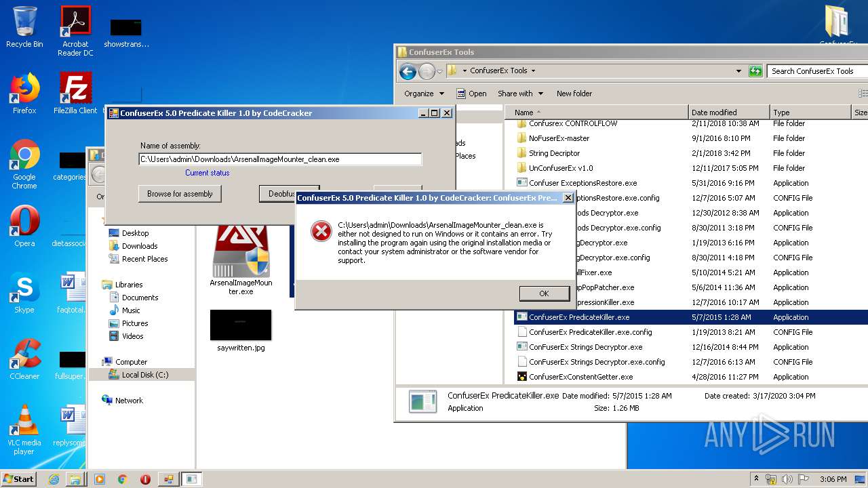Image resolution: width=868 pixels, height=488 pixels.
Task: Select the ConfuserEx PredicateKiller.exe row
Action: [x=691, y=317]
